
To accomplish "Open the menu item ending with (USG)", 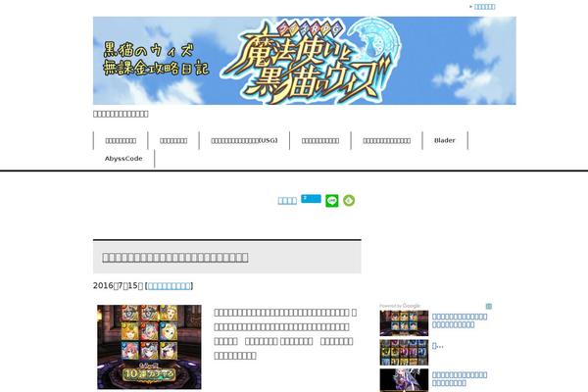I will point(244,140).
